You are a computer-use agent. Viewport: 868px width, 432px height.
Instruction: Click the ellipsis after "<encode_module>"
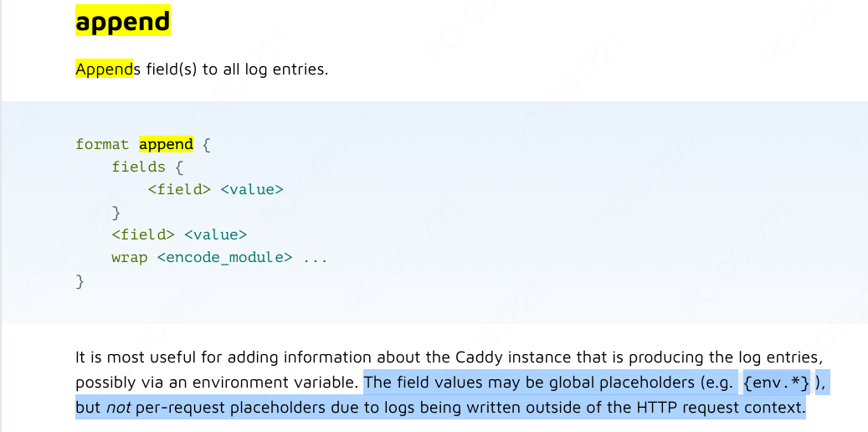[x=316, y=257]
